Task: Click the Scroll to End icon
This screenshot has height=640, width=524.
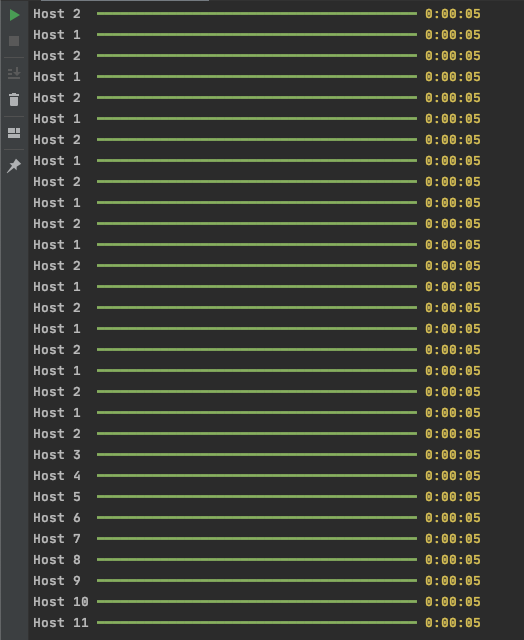Action: (x=14, y=73)
